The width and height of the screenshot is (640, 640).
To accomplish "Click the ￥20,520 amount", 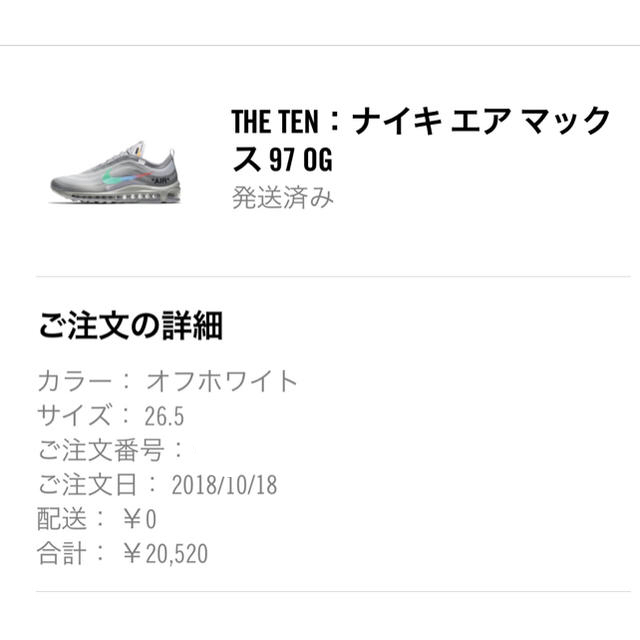I will pyautogui.click(x=165, y=553).
